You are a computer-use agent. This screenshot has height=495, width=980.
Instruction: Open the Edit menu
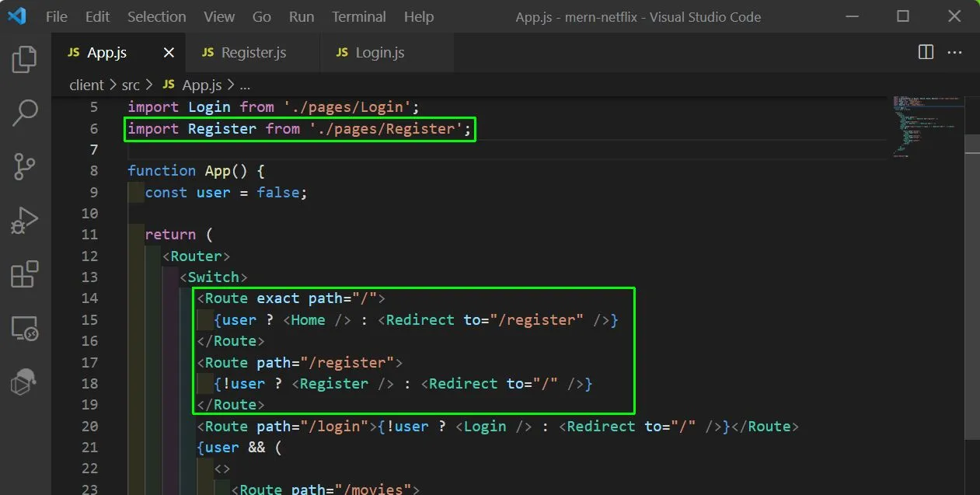(x=97, y=16)
